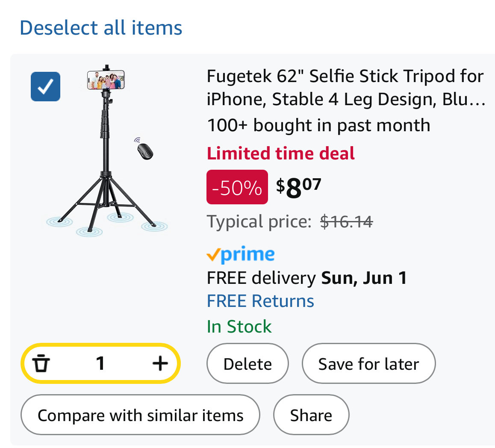Click the FREE delivery Sun, Jun 1 text
The image size is (495, 448).
[306, 278]
